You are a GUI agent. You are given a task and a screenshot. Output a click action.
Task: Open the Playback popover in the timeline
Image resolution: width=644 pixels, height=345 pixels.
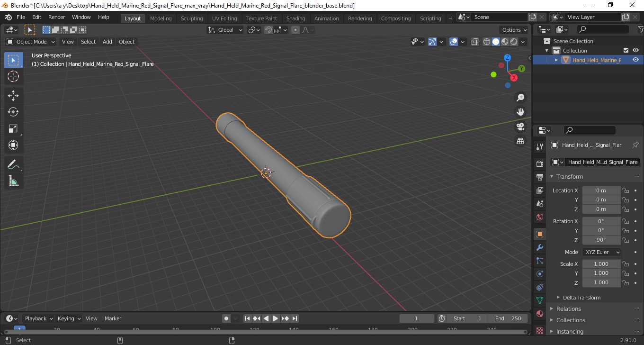pyautogui.click(x=38, y=318)
